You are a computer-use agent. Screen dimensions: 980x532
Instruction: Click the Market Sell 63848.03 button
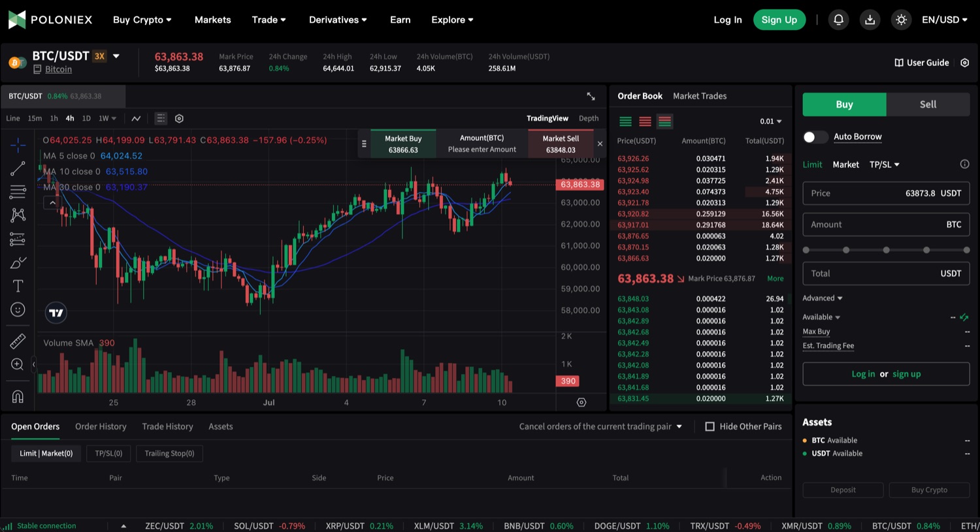tap(561, 144)
